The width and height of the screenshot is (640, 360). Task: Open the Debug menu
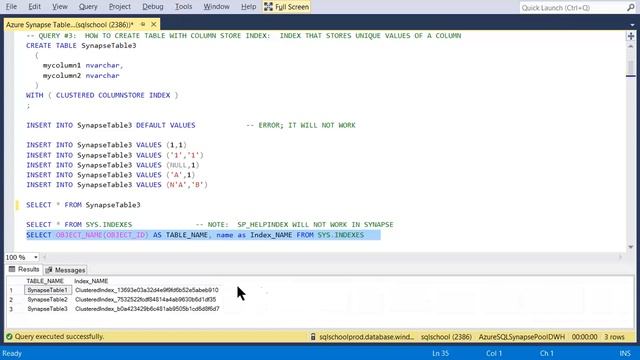tap(153, 7)
